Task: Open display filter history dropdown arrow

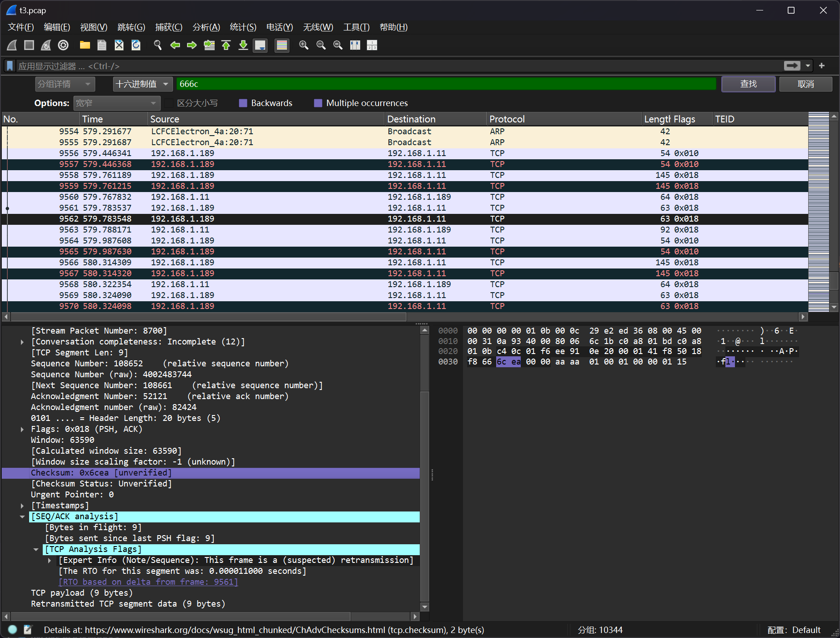Action: point(808,66)
